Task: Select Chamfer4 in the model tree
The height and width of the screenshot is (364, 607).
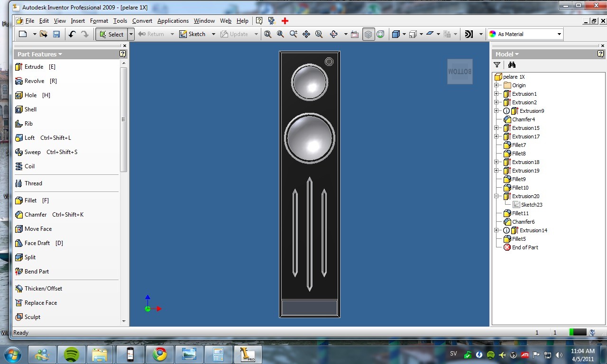Action: 524,119
